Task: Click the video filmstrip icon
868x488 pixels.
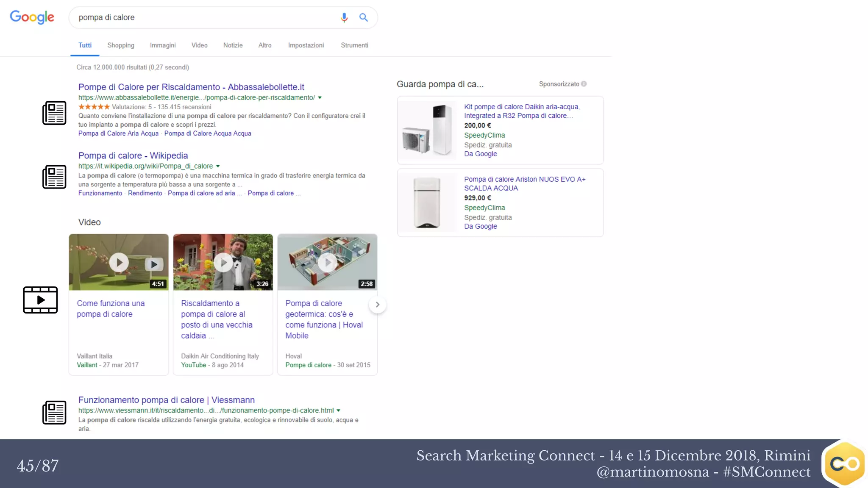Action: pos(40,300)
